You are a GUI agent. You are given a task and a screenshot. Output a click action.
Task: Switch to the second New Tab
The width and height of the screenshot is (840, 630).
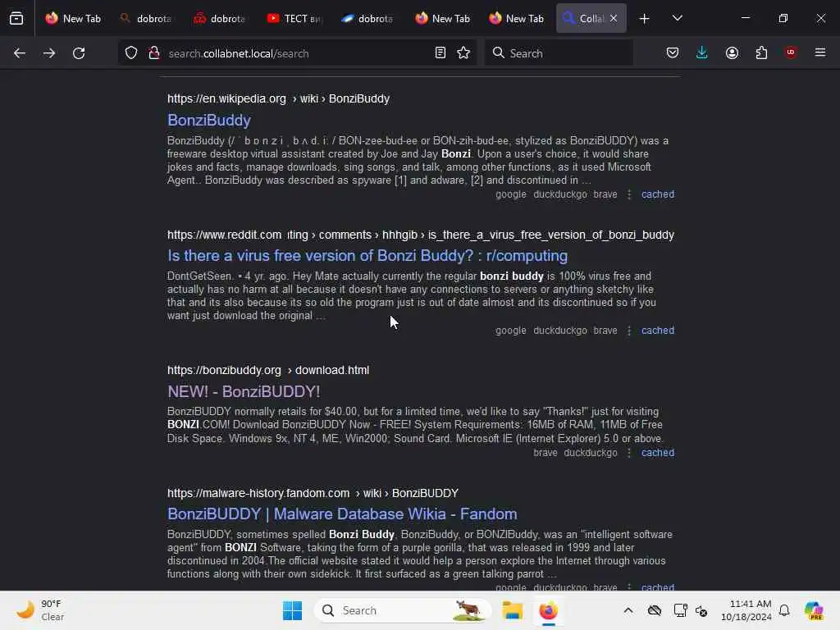[442, 18]
